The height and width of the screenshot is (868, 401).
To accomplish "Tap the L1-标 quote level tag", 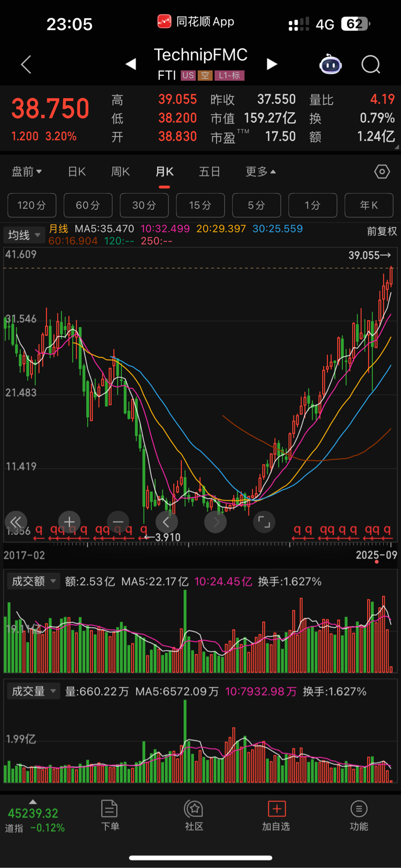I will [x=230, y=76].
